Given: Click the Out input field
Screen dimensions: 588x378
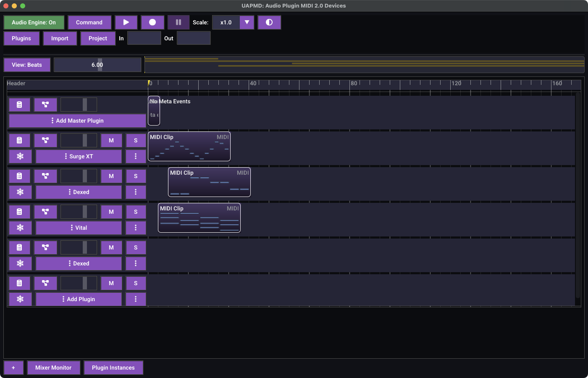Looking at the screenshot, I should coord(194,38).
